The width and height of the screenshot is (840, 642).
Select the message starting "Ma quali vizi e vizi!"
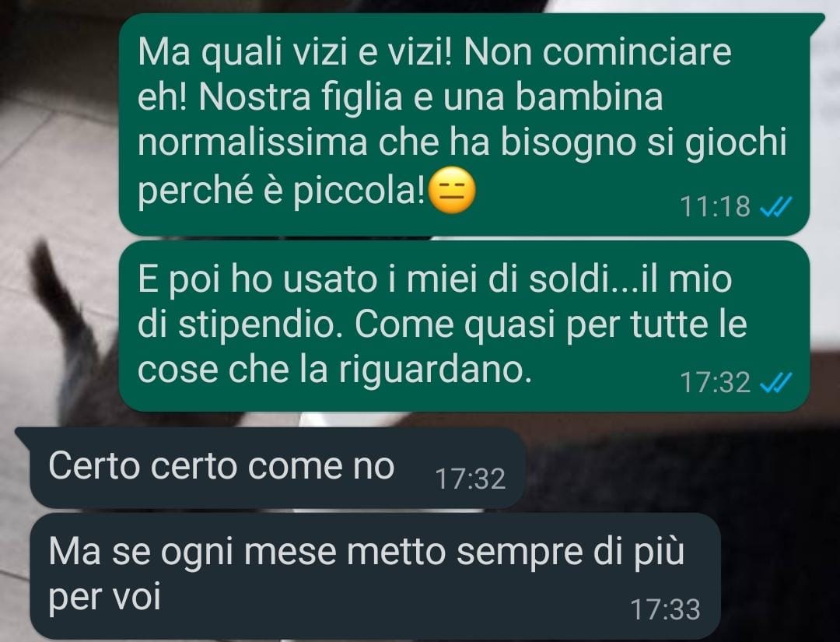464,125
